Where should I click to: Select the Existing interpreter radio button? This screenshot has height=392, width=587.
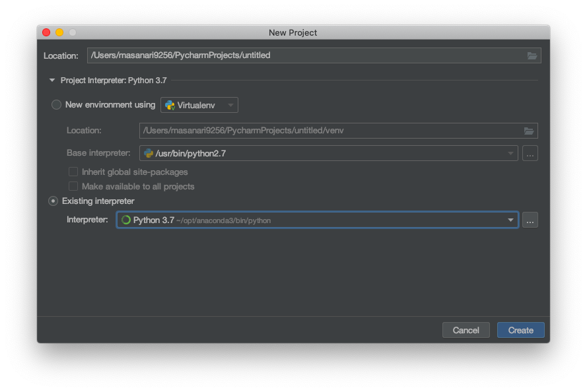[53, 201]
